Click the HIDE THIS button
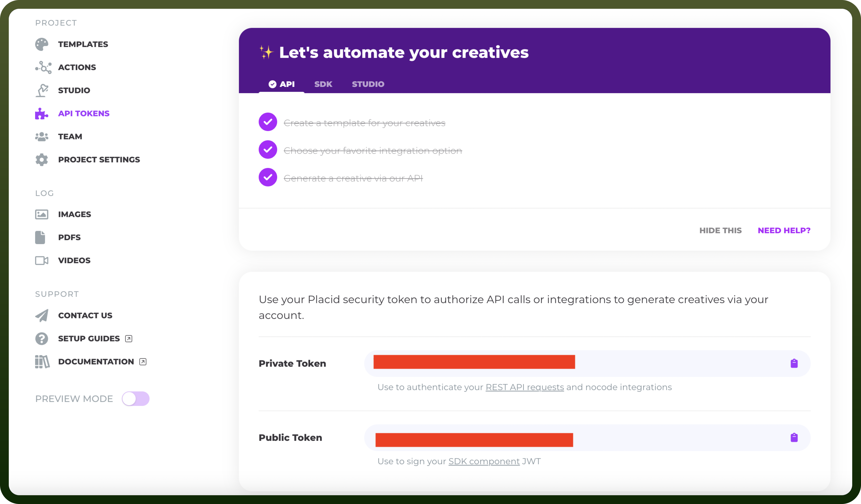Screen dimensions: 861x504 coord(720,230)
